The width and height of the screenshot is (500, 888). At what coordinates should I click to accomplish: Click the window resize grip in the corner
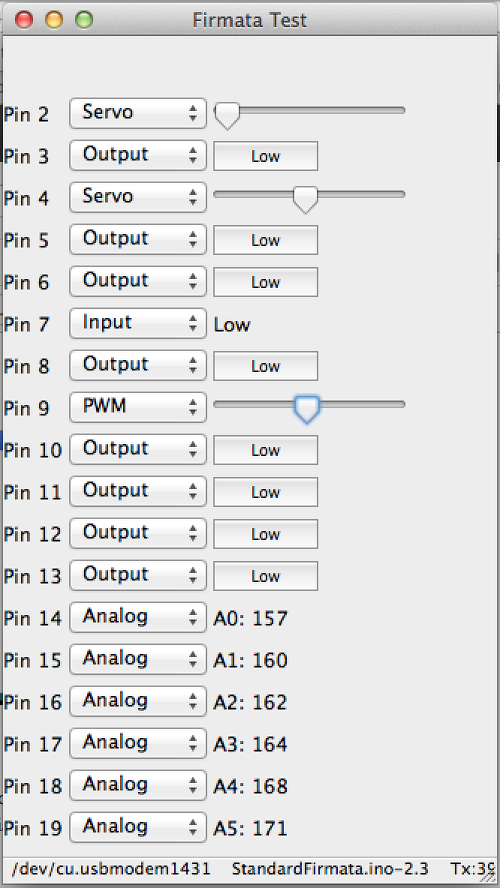point(488,877)
